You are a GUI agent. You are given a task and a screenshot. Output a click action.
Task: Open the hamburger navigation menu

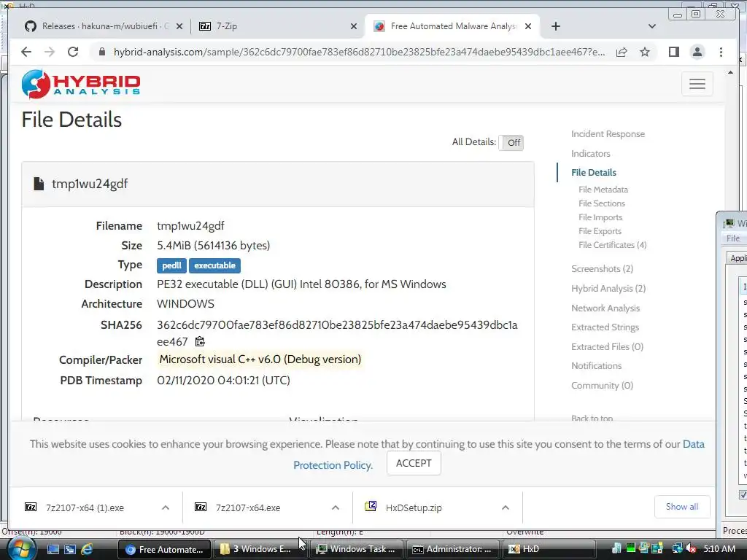click(x=697, y=84)
